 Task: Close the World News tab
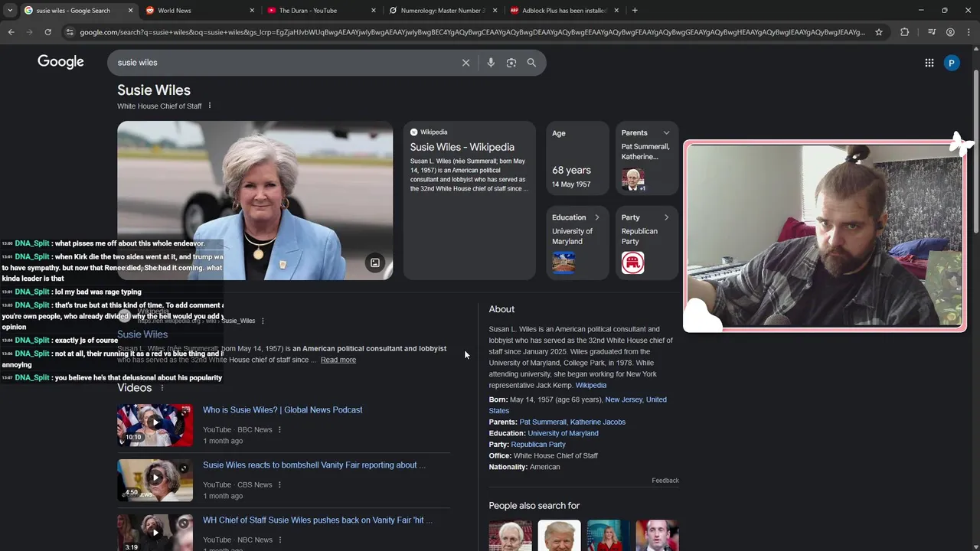click(x=252, y=11)
